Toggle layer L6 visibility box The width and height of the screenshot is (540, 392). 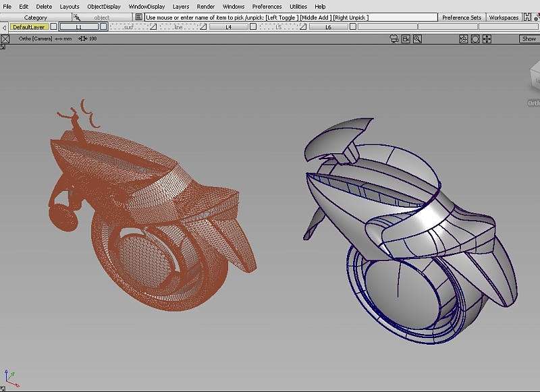(353, 26)
